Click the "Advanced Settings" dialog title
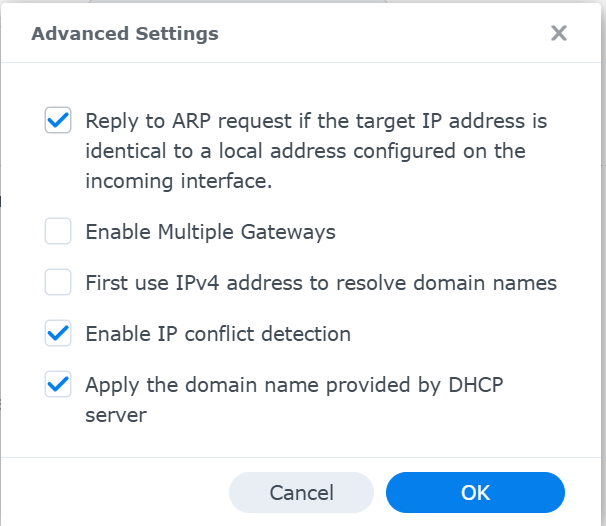The width and height of the screenshot is (606, 526). coord(125,34)
